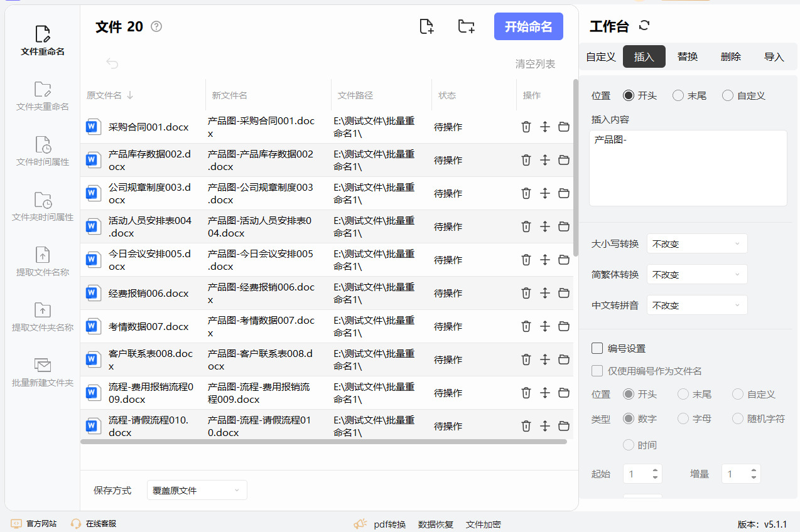Screen dimensions: 800x532
Task: Open the 保存方式 dropdown
Action: pyautogui.click(x=197, y=490)
